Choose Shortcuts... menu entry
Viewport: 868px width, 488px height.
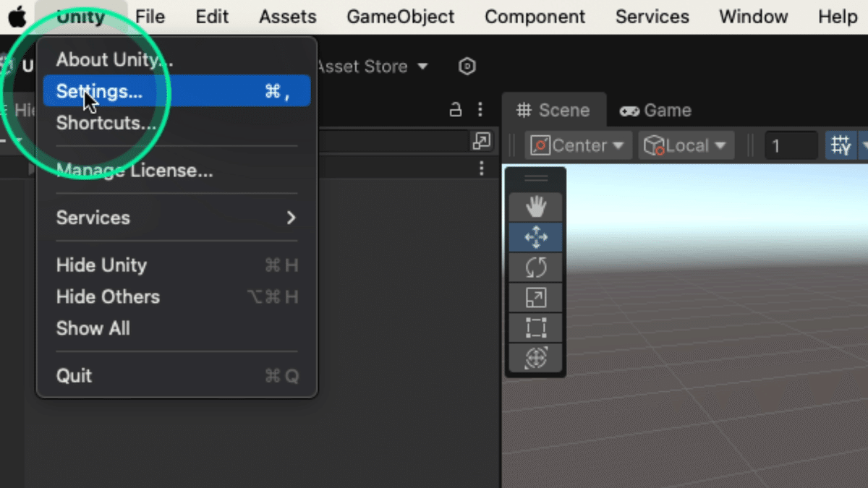[x=176, y=123]
